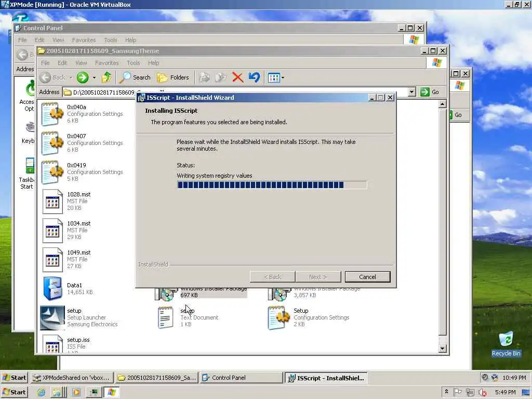Click the muted volume icon in host tray
Screen dimensions: 532x399
click(483, 393)
